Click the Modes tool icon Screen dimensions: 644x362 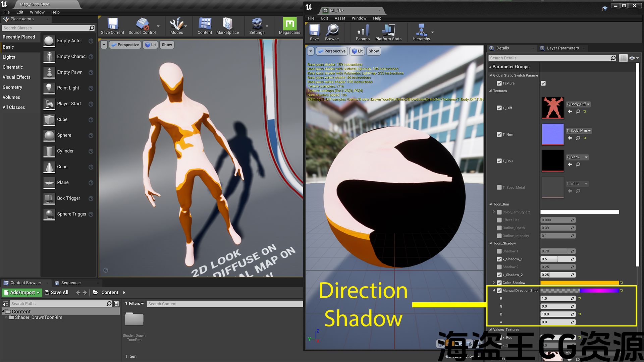point(176,24)
